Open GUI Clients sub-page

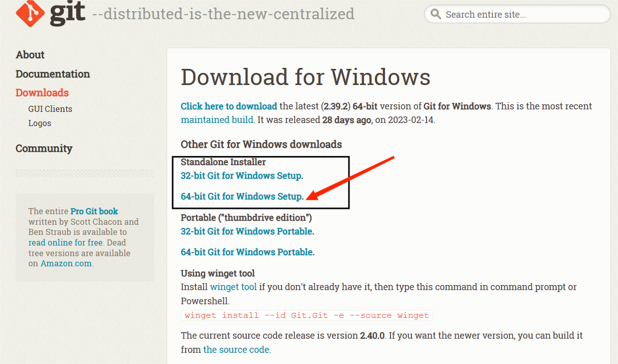pyautogui.click(x=50, y=109)
